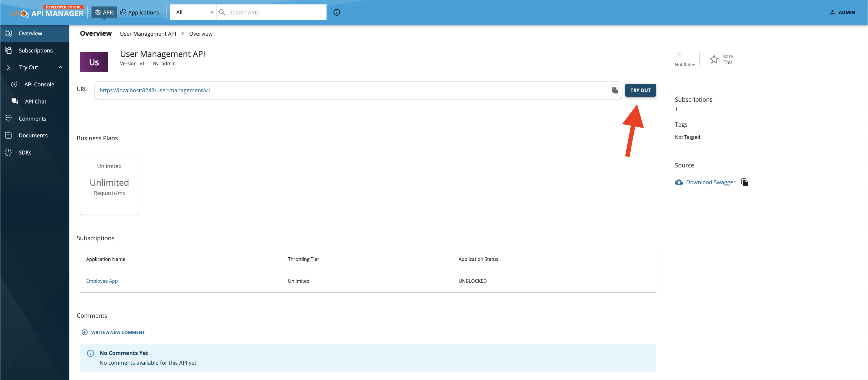The image size is (868, 380).
Task: Open API Console from sidebar
Action: pyautogui.click(x=39, y=85)
